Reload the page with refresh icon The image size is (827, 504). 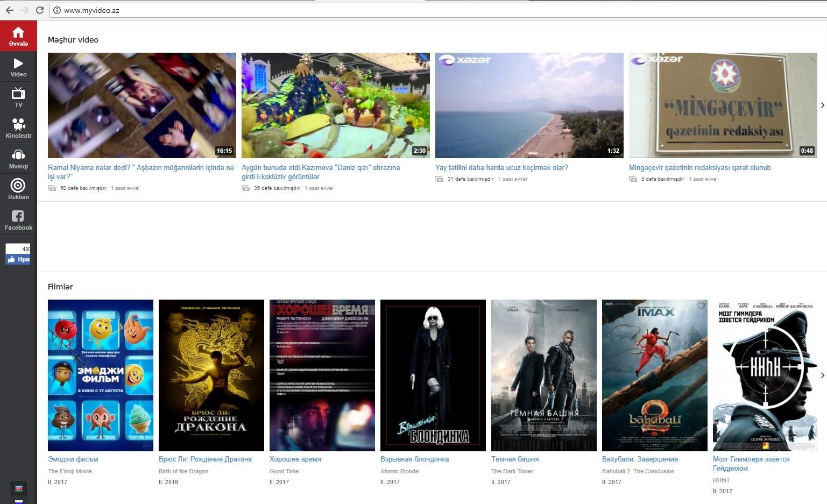pos(40,10)
